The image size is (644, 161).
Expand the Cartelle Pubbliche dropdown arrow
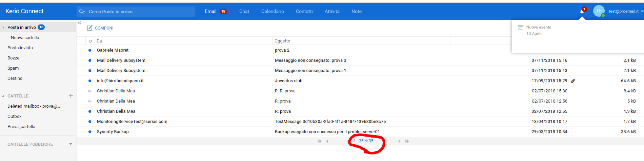(71, 144)
